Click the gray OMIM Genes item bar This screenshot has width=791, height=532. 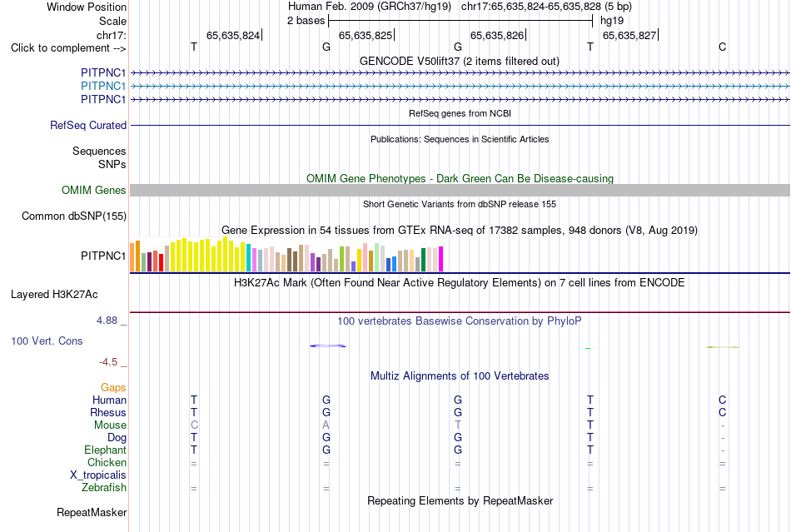[x=460, y=190]
